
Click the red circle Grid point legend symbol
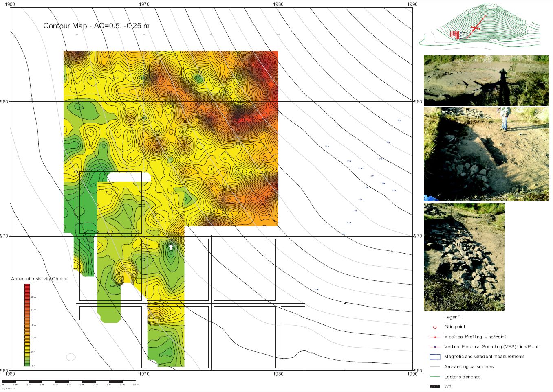tap(435, 327)
